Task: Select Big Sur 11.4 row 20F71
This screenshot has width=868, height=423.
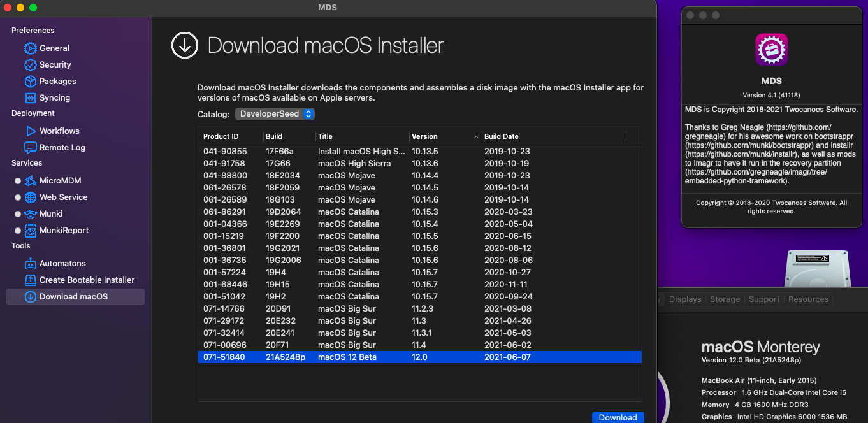Action: 420,345
